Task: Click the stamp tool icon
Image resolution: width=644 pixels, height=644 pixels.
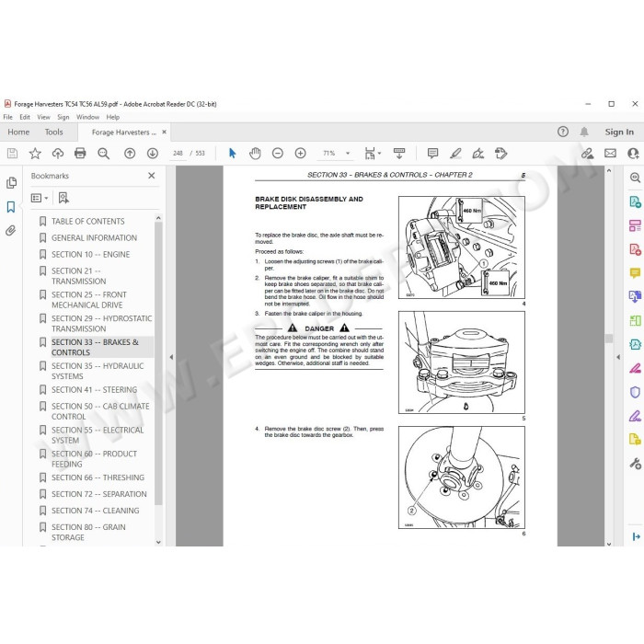Action: pyautogui.click(x=500, y=154)
